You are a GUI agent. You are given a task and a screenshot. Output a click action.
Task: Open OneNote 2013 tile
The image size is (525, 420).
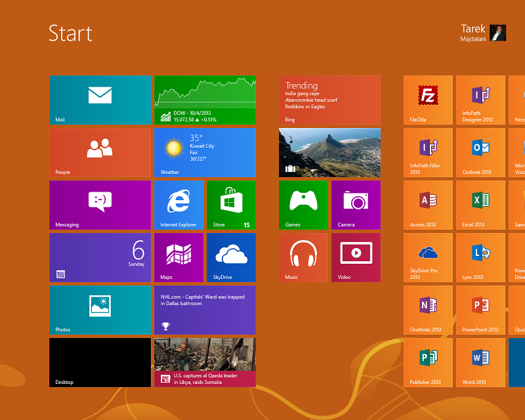pos(428,310)
